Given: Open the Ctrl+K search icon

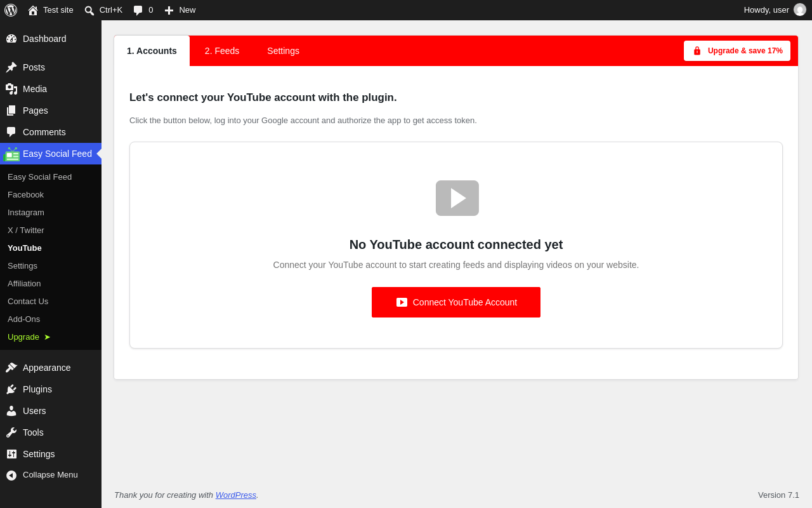Looking at the screenshot, I should (x=89, y=10).
